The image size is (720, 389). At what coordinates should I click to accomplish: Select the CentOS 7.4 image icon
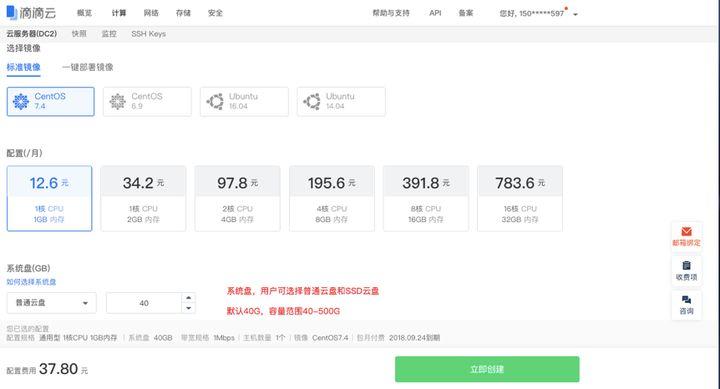coord(21,101)
